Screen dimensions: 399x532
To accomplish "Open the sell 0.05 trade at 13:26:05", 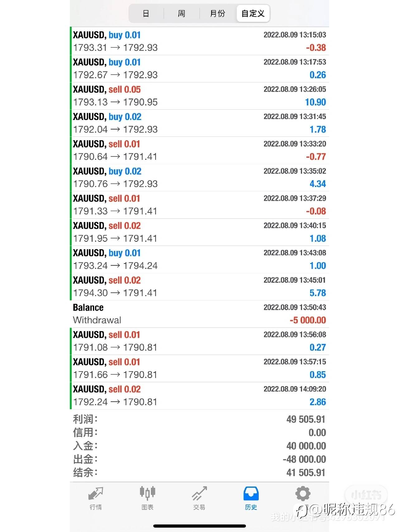I will [x=199, y=96].
